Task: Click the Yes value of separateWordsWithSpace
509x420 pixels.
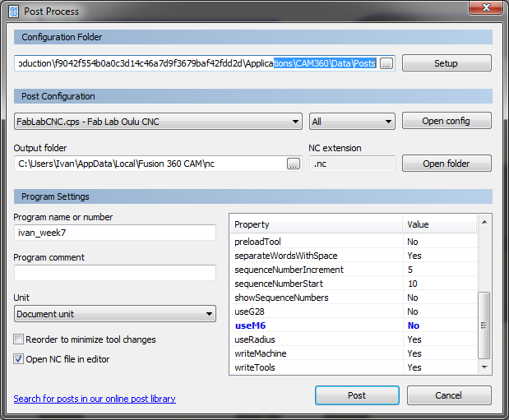Action: click(x=414, y=256)
